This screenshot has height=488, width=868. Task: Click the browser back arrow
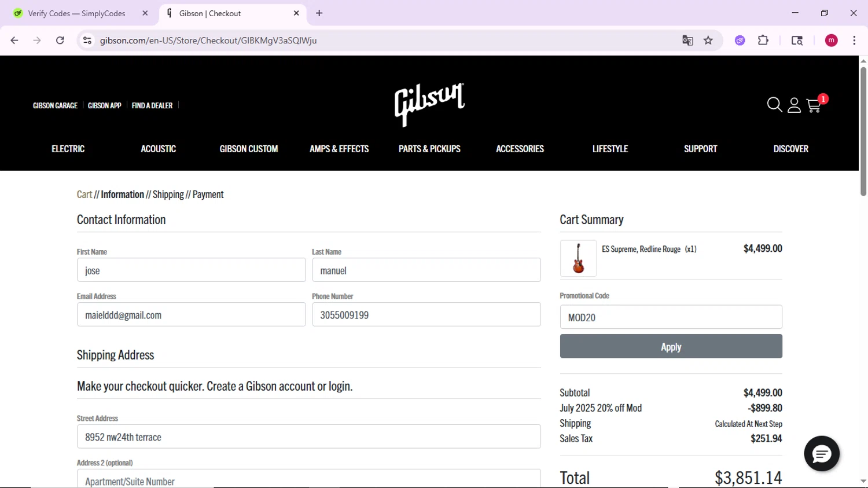(x=14, y=41)
